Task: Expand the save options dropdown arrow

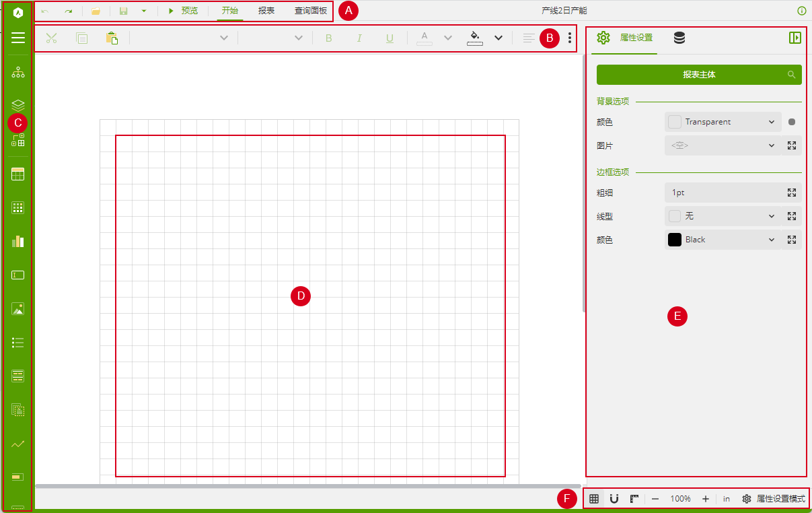Action: [143, 11]
